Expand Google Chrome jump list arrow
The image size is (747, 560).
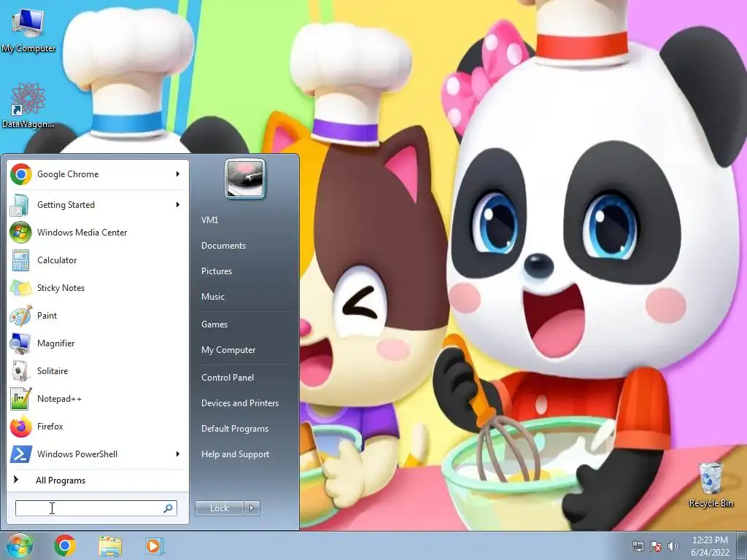178,174
